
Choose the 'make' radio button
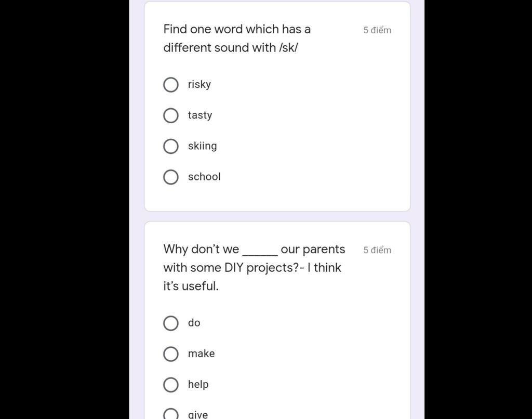point(171,354)
